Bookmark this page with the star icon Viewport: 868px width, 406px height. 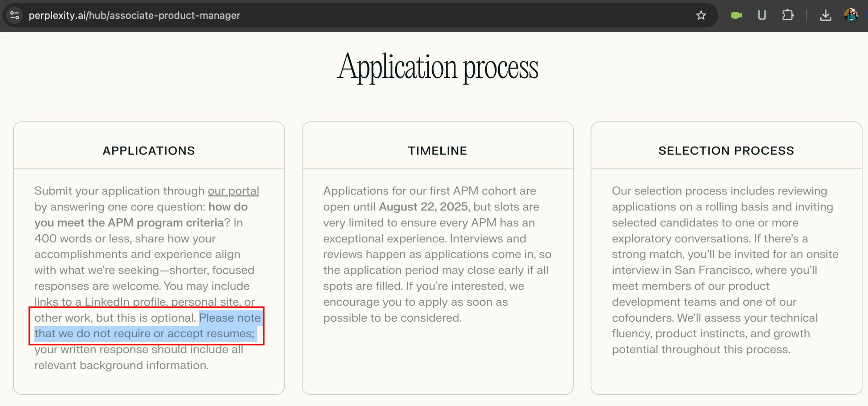(701, 15)
